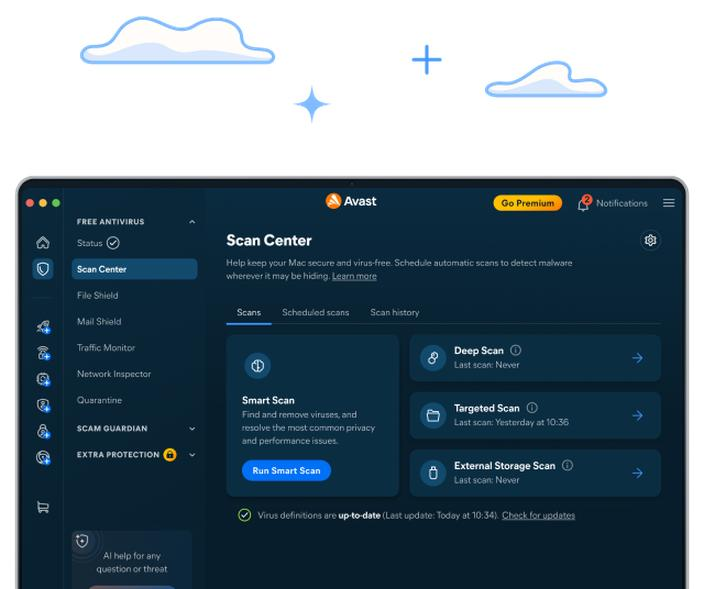704x589 pixels.
Task: Open Quarantine in the sidebar
Action: (99, 400)
